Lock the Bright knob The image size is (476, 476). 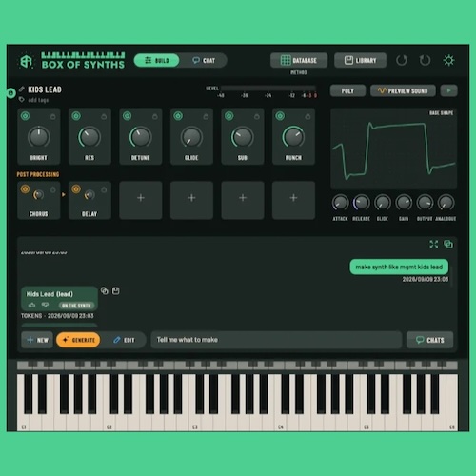[53, 117]
